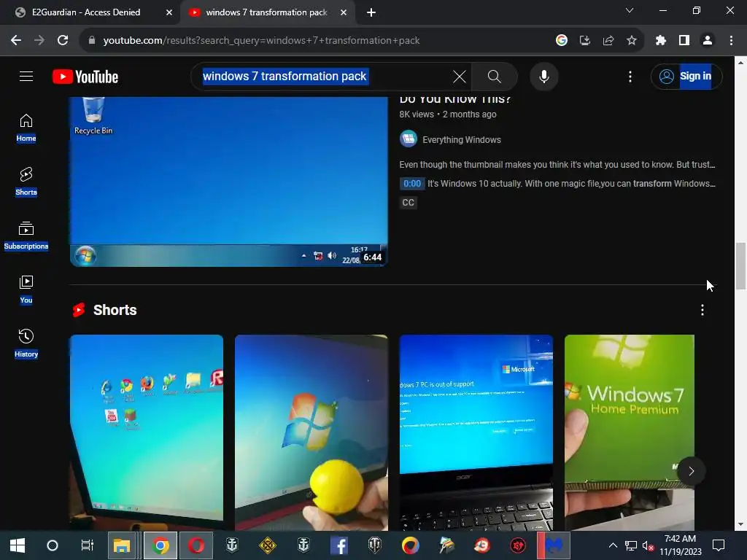The image size is (747, 560).
Task: Clear the search box with X icon
Action: click(x=460, y=76)
